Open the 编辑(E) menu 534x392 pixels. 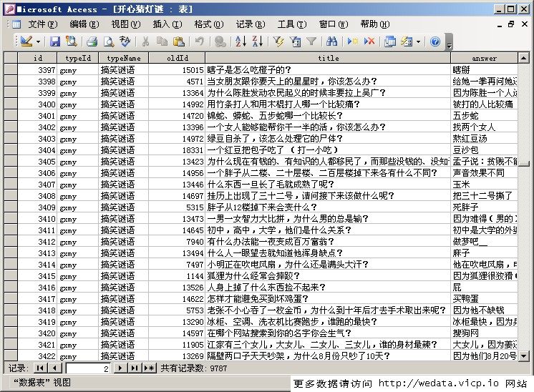[84, 24]
